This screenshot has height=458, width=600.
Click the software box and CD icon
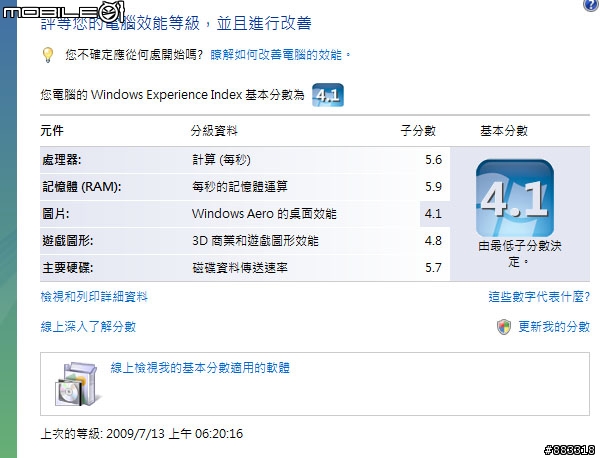tap(78, 384)
